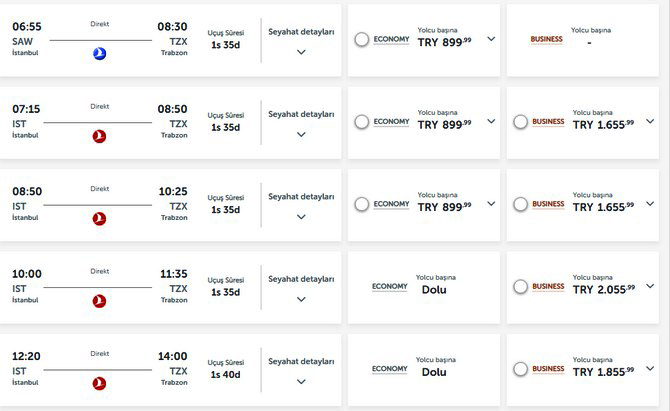Expand Economy fare chevron on 06:55 flight
The width and height of the screenshot is (670, 411).
[491, 40]
